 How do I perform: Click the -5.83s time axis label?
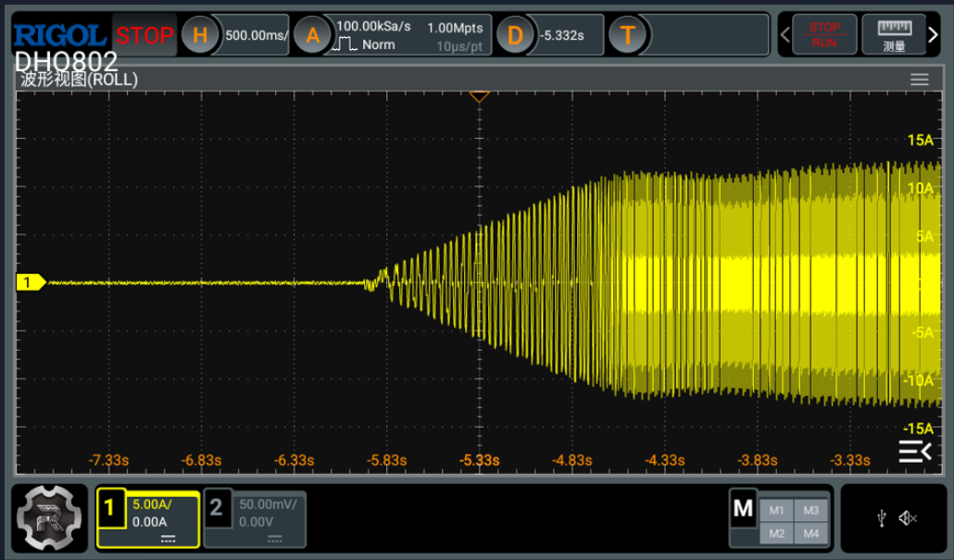386,460
